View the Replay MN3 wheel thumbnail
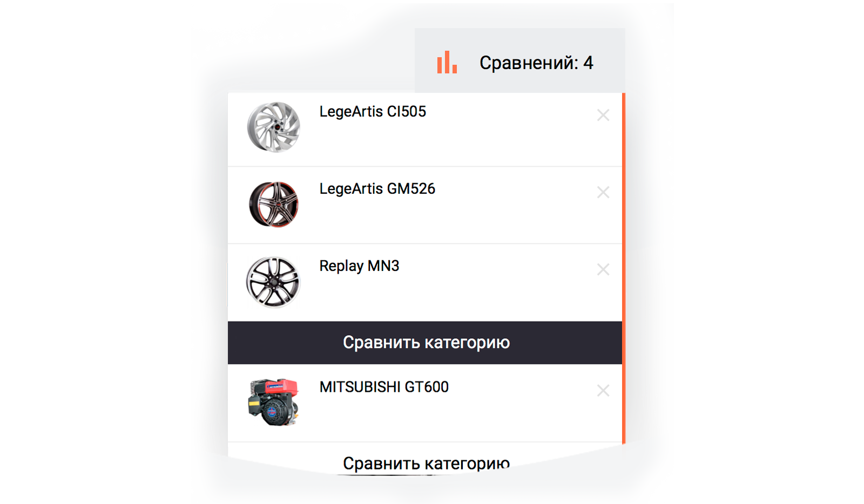The height and width of the screenshot is (504, 864). point(273,282)
